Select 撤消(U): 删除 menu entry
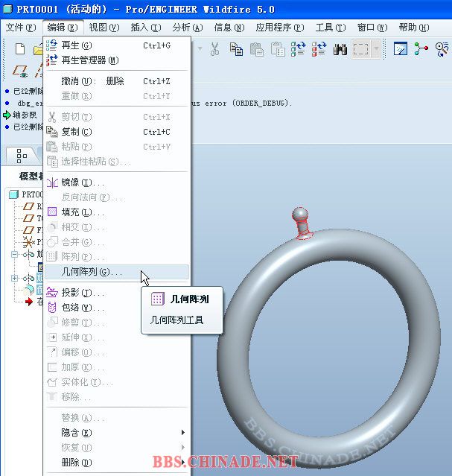 click(117, 81)
